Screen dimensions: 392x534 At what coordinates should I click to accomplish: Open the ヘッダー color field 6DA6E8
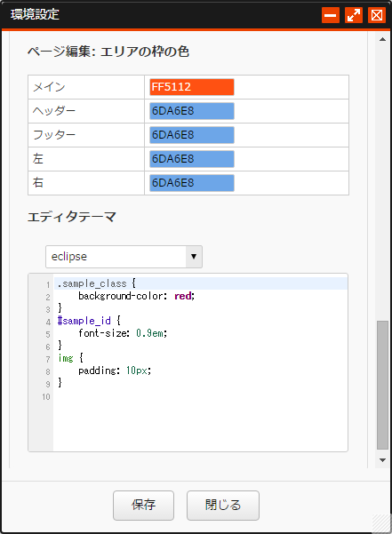[192, 111]
